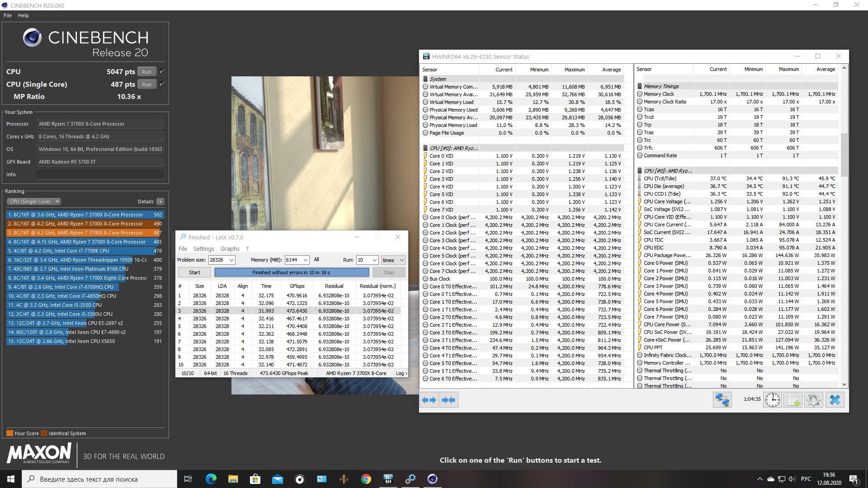Viewport: 868px width, 488px height.
Task: Click LinX finished progress bar
Action: tap(291, 272)
